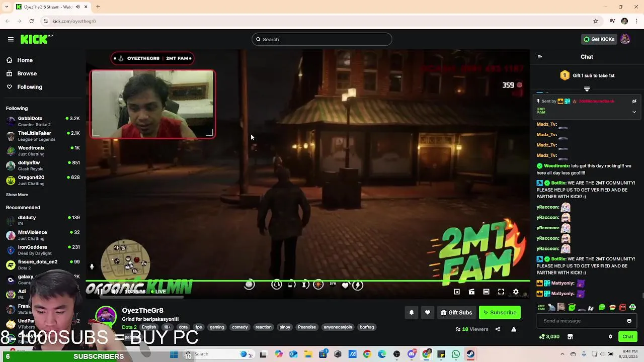Hide the pinned message in chat

coord(634,101)
